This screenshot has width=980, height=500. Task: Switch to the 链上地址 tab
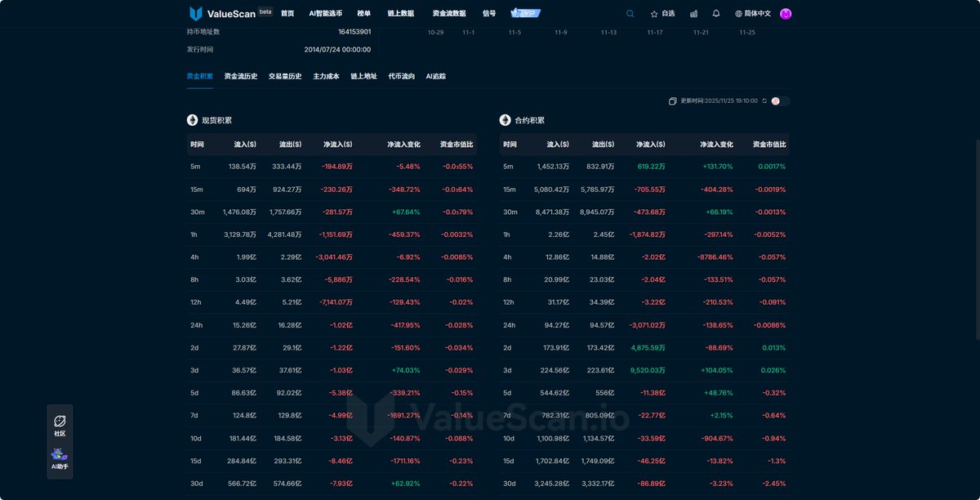coord(364,76)
